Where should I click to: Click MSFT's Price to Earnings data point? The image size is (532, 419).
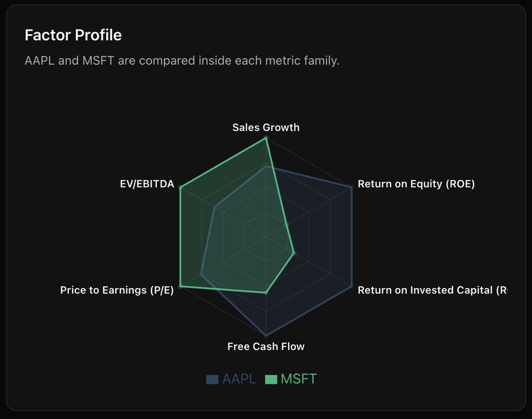tap(180, 286)
